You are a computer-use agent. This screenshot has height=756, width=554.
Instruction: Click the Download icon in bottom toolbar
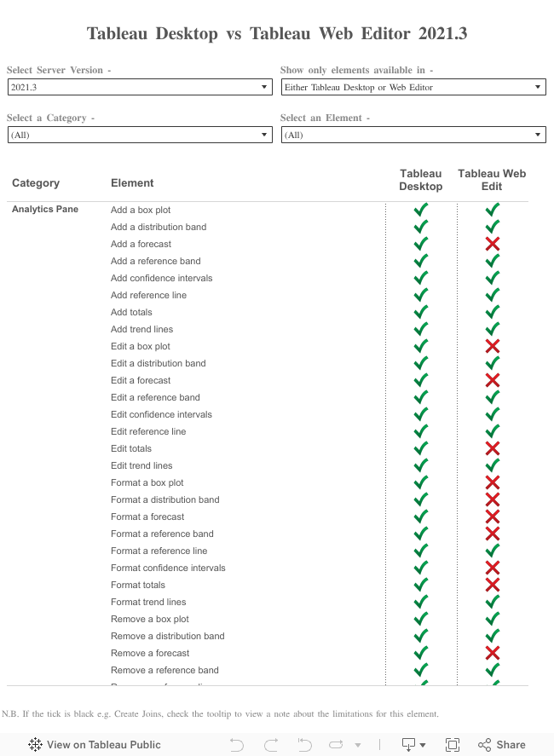[409, 744]
